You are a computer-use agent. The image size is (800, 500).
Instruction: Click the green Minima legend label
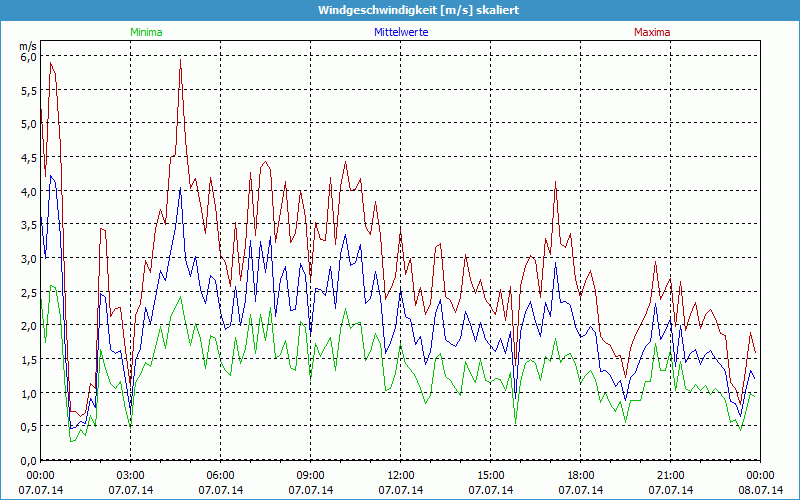pos(146,32)
